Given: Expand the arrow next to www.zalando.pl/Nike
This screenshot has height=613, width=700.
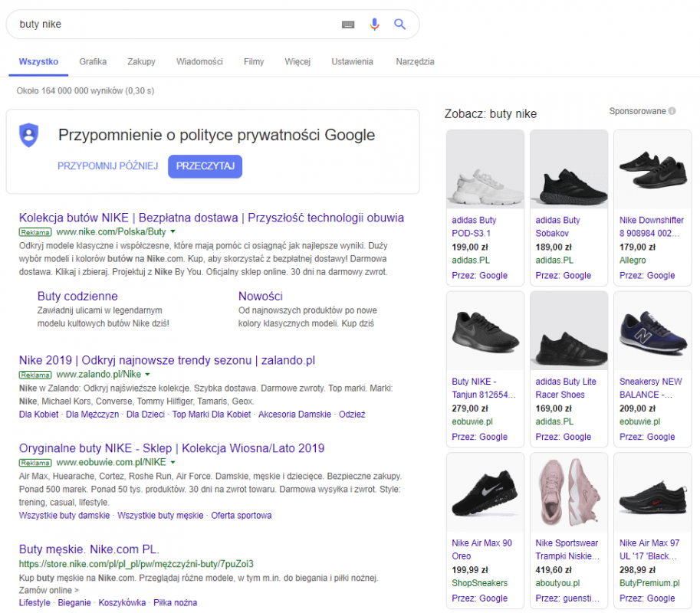Looking at the screenshot, I should (x=148, y=375).
